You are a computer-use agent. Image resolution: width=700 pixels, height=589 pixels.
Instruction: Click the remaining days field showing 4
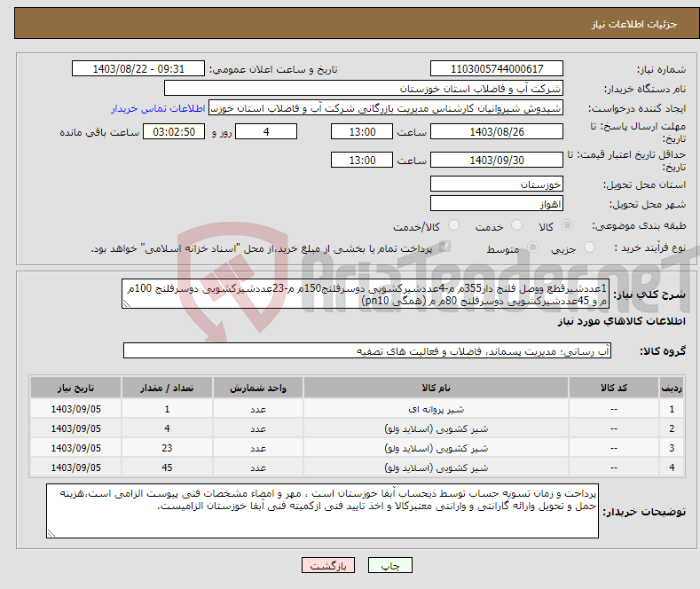tap(266, 131)
